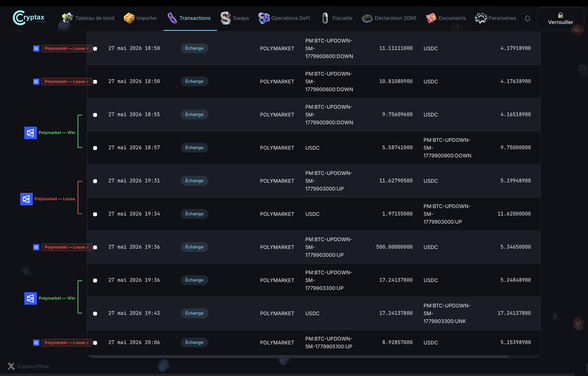Click PM:BTC-UPDOWN-5M-1779903300:UNK cell

[x=447, y=313]
